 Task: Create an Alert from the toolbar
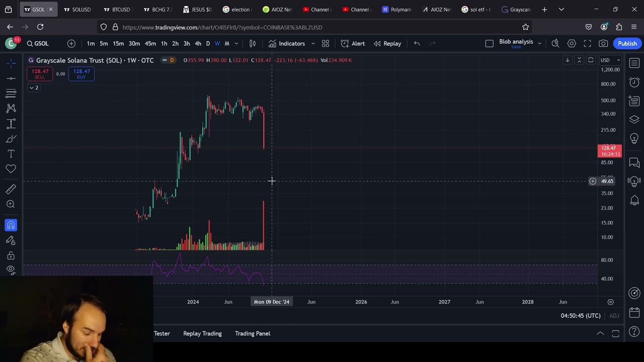coord(353,44)
